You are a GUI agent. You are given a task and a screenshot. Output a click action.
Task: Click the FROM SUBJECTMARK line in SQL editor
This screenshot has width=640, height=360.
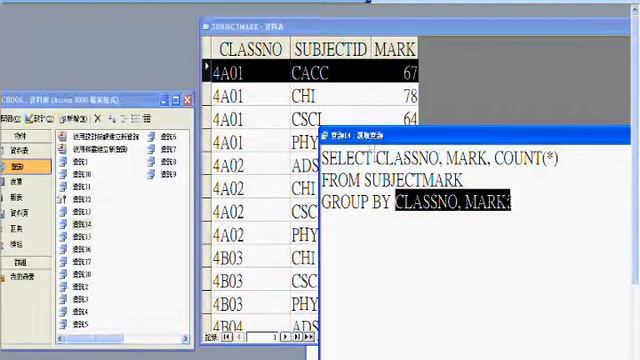(392, 180)
